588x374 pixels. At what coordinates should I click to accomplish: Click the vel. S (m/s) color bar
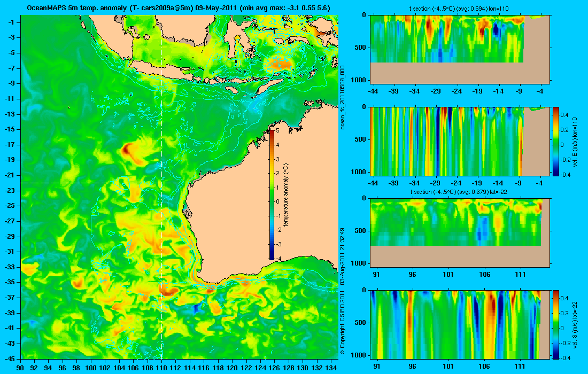click(556, 324)
